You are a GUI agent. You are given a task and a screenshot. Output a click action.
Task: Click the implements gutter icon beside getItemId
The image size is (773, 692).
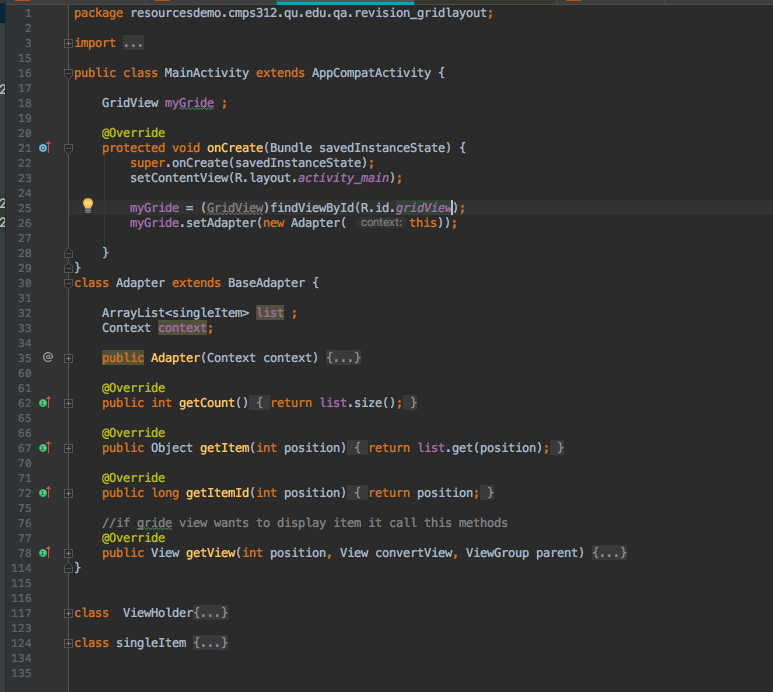pyautogui.click(x=45, y=492)
